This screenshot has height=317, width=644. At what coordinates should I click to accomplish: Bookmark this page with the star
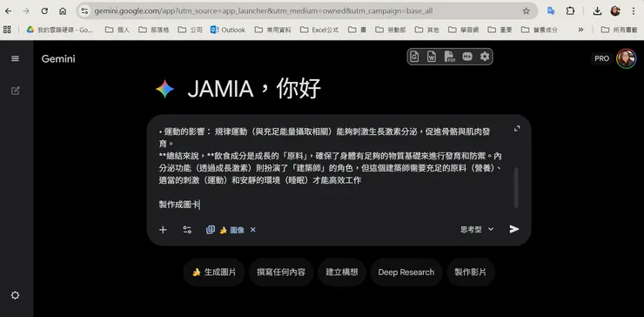(527, 11)
